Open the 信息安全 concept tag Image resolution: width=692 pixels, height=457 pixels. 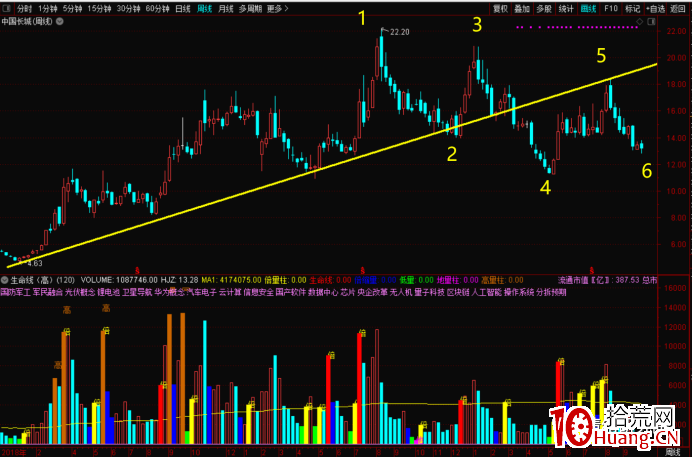[x=258, y=292]
